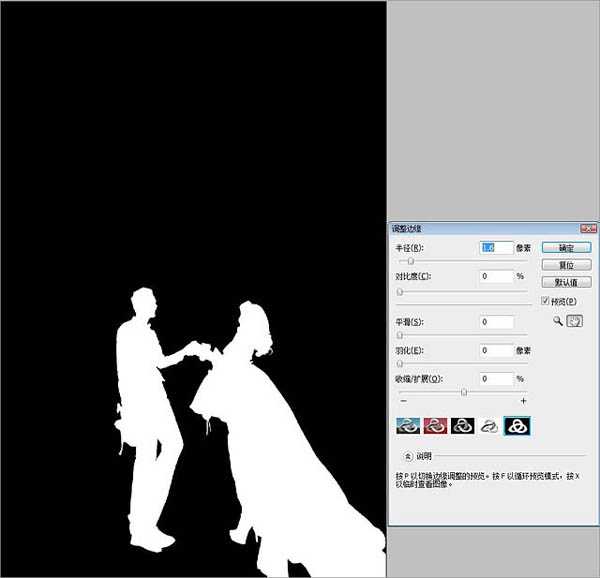Collapse the 说明 description section
The width and height of the screenshot is (600, 578).
coord(410,456)
